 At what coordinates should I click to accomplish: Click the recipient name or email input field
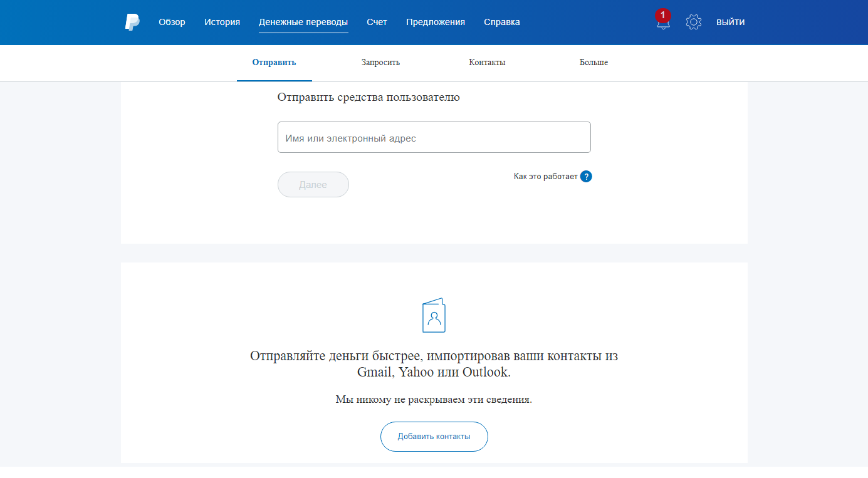(x=434, y=137)
